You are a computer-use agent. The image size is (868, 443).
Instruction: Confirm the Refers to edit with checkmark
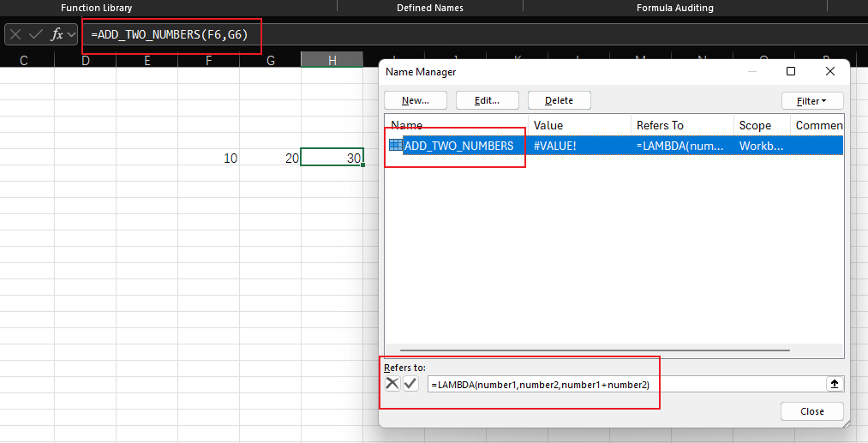pyautogui.click(x=410, y=384)
